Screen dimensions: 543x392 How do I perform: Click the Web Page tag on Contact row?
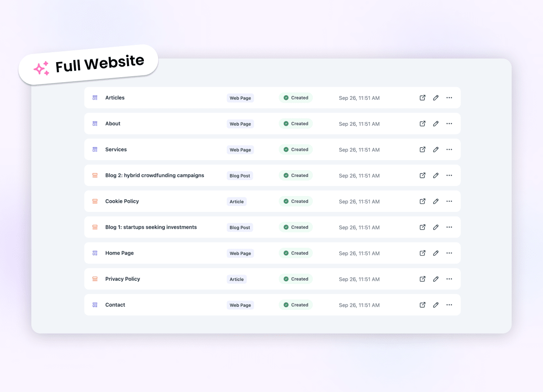240,305
